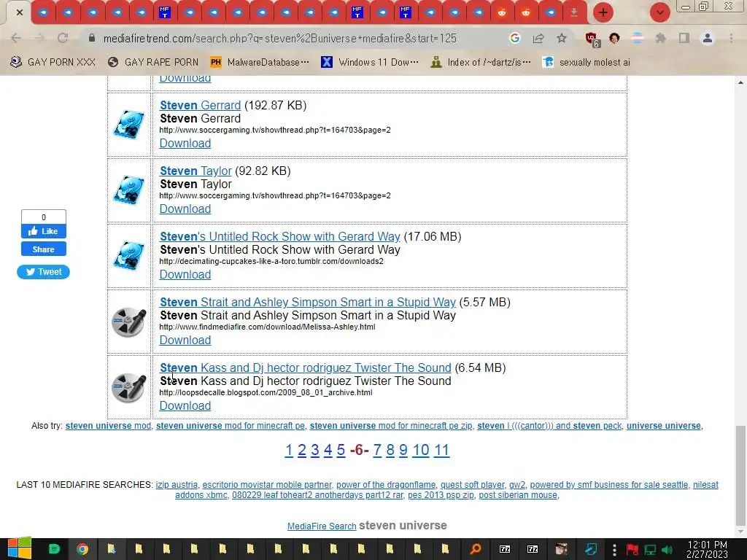This screenshot has height=560, width=747.
Task: Toggle the browser side panel icon
Action: coord(684,38)
